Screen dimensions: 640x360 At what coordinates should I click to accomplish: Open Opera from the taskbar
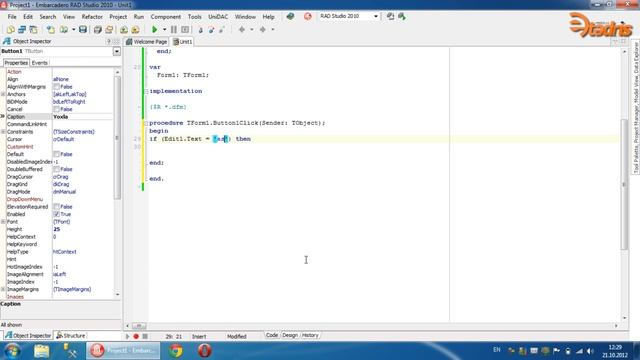204,351
